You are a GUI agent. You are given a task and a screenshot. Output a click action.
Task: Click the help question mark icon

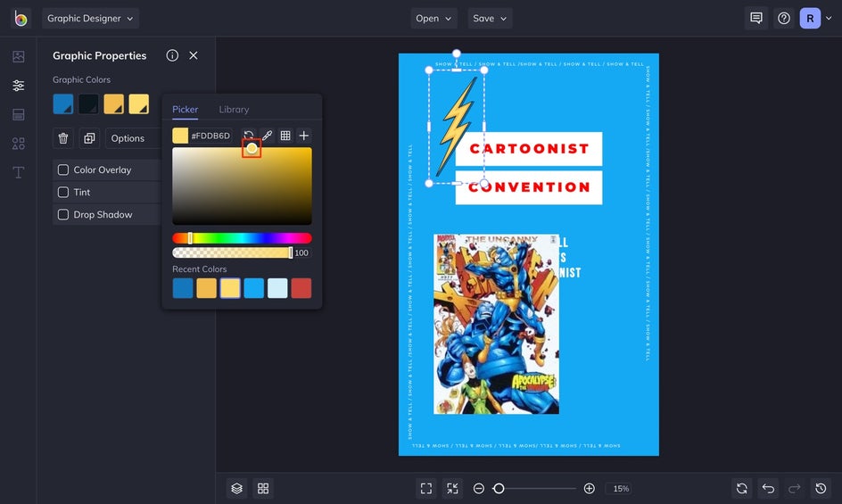(783, 18)
